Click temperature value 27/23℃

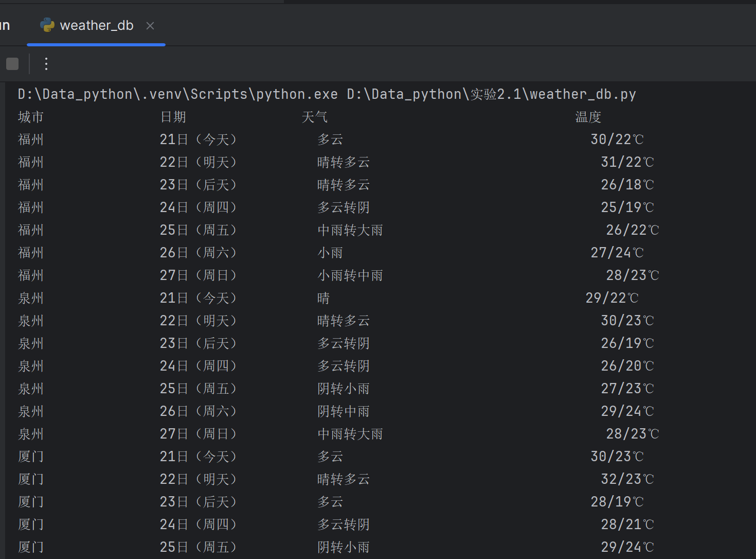pos(627,389)
